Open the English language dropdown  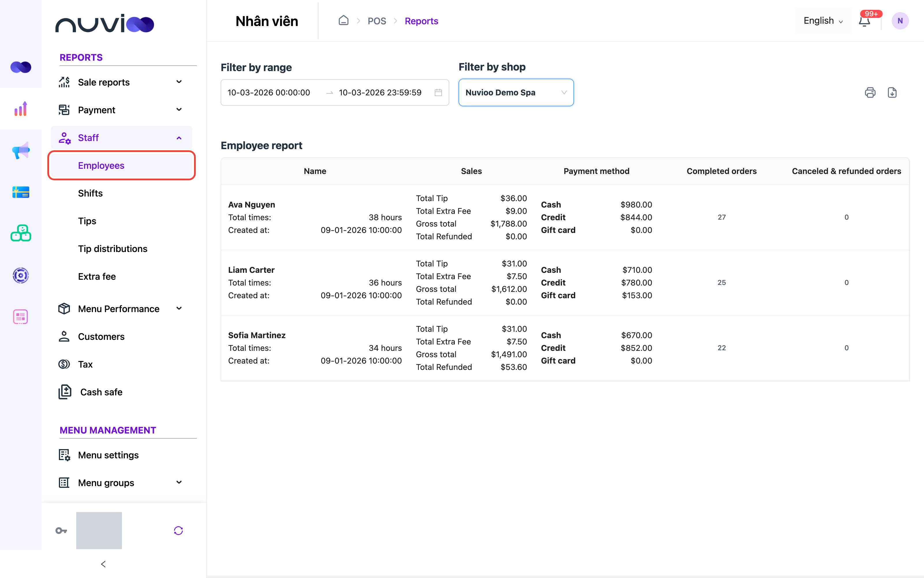click(x=823, y=21)
